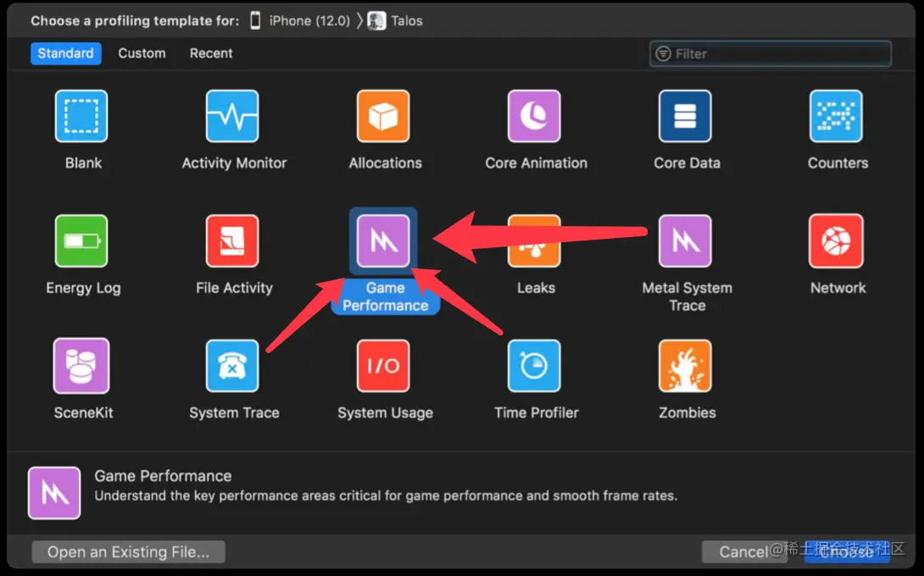The width and height of the screenshot is (924, 576).
Task: Focus the Filter search field
Action: pos(771,53)
